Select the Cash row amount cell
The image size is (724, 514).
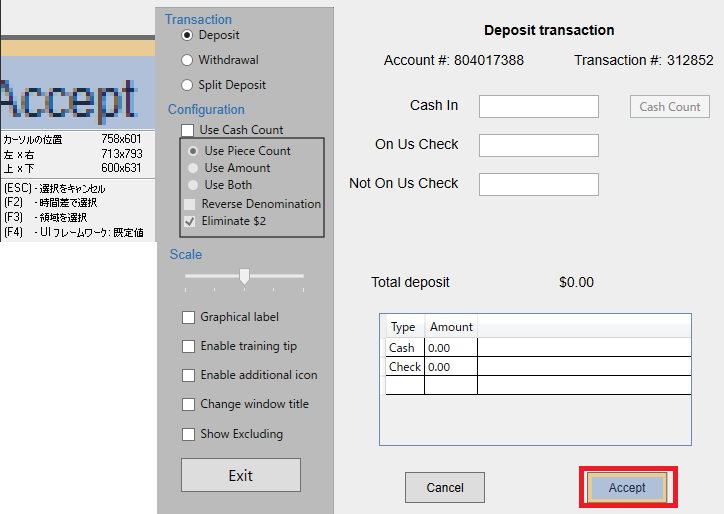450,348
